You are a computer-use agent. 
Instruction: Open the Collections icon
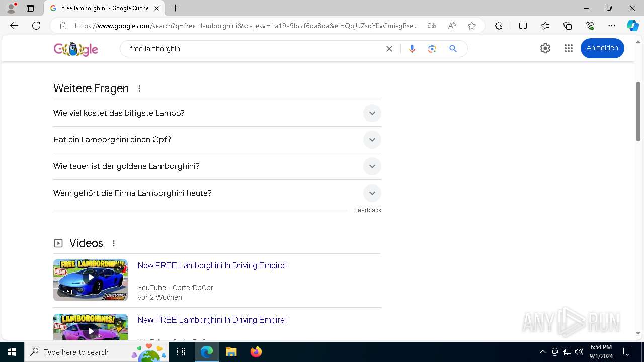coord(568,26)
